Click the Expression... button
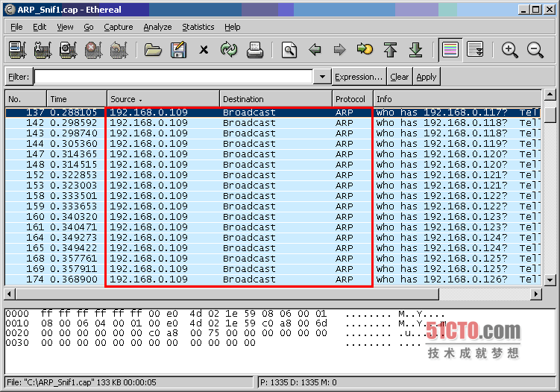 (x=359, y=77)
